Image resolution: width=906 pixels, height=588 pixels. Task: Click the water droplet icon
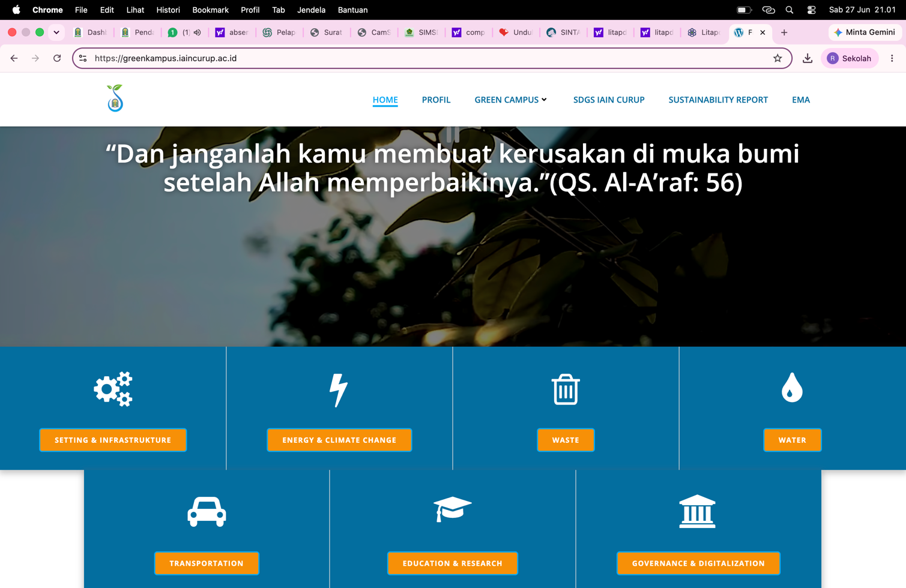pyautogui.click(x=792, y=388)
